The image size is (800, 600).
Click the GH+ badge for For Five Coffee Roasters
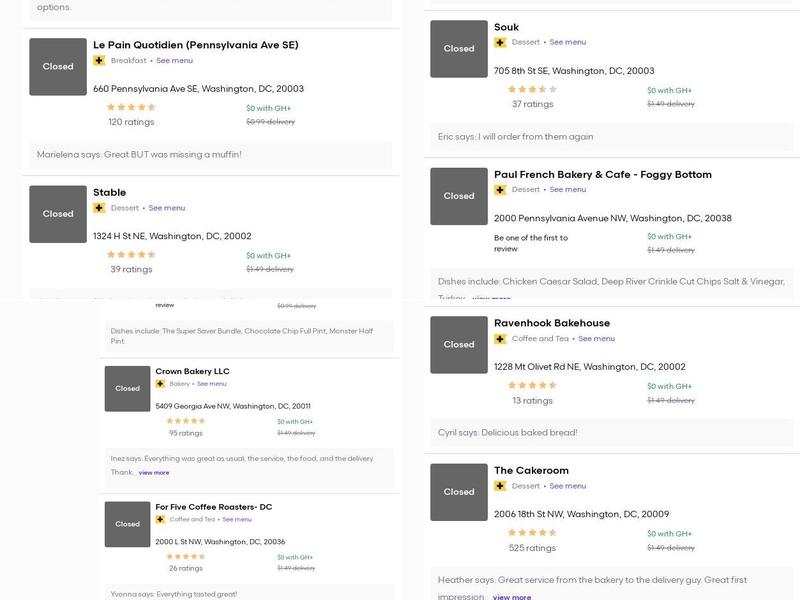(160, 519)
